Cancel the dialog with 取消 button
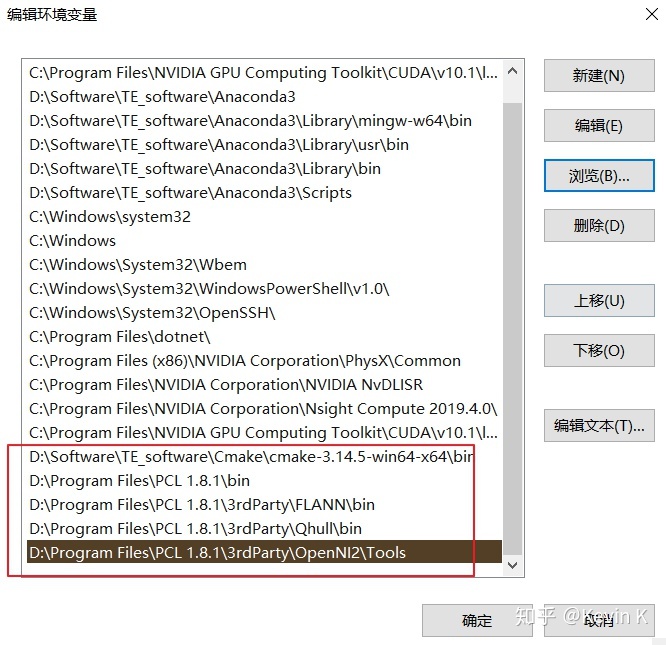This screenshot has height=645, width=666. click(599, 621)
